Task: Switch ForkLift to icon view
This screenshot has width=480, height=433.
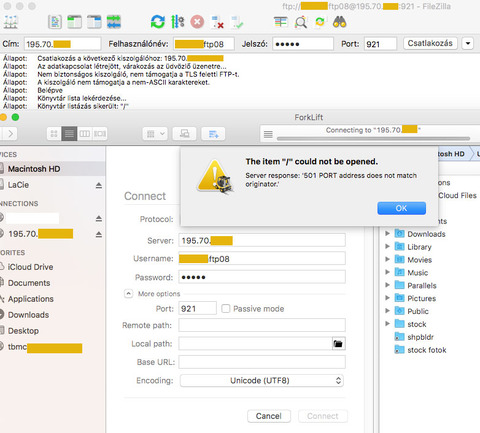Action: point(54,134)
